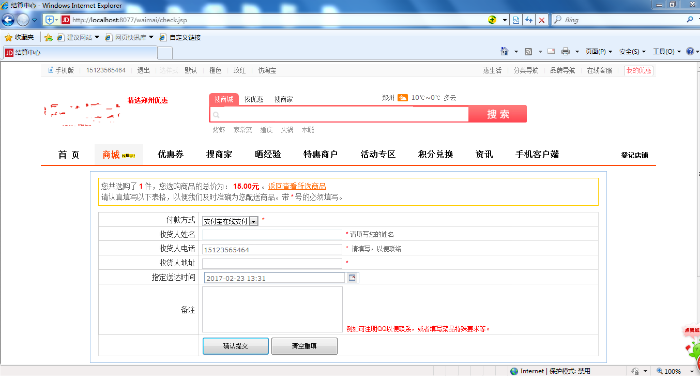Open 特惠商户 in the main navigation

[321, 155]
